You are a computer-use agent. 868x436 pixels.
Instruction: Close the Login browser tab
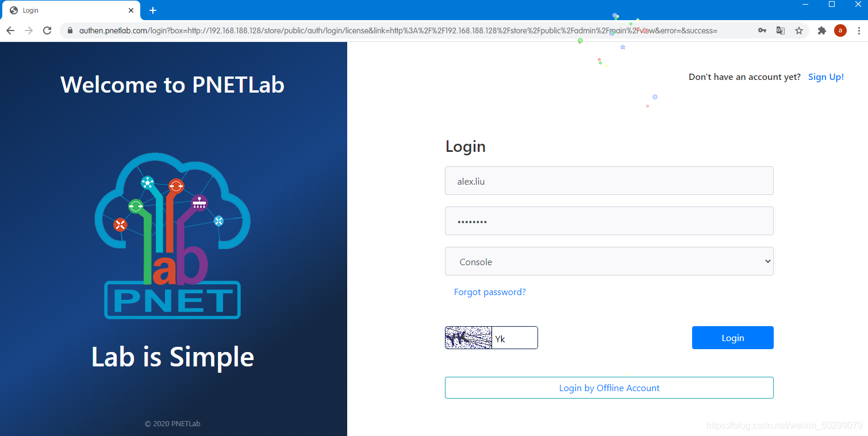pos(131,10)
